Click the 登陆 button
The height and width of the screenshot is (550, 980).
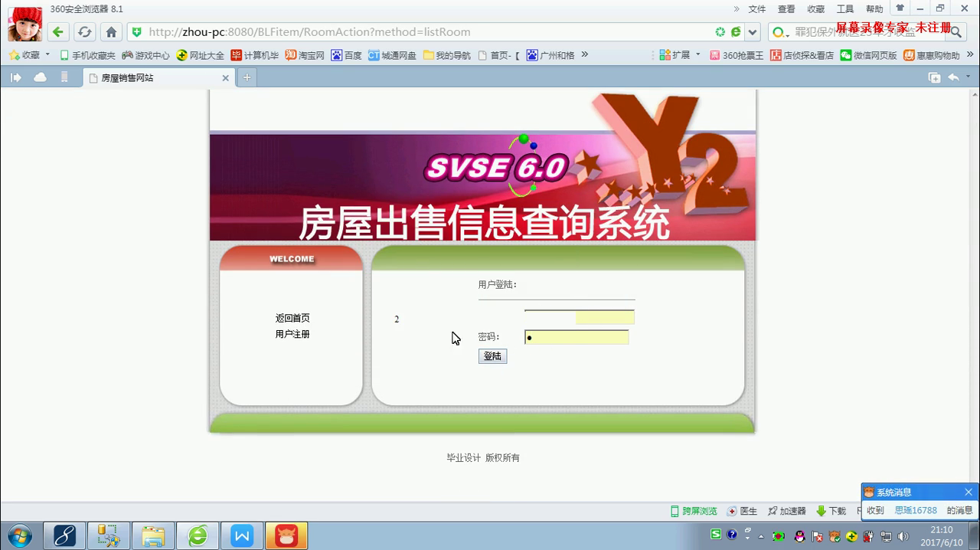pos(492,356)
